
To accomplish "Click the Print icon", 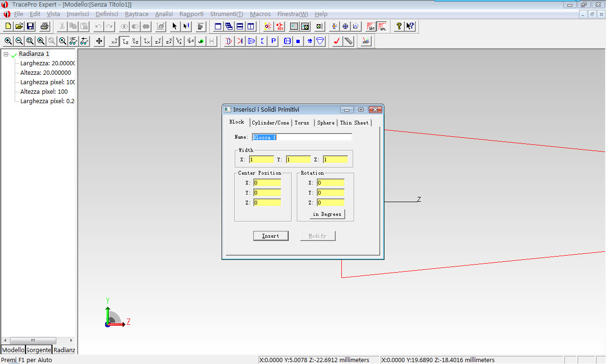I will (45, 26).
